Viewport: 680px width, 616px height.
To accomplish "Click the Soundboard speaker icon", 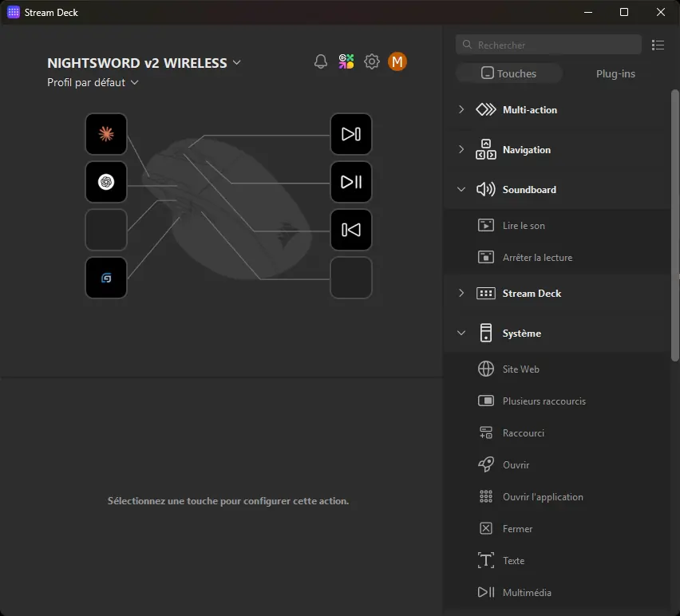I will coord(486,189).
